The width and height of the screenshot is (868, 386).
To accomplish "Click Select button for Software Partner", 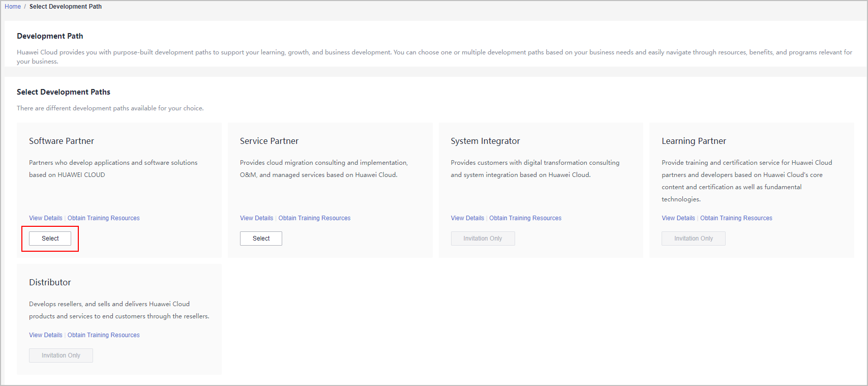I will coord(50,239).
